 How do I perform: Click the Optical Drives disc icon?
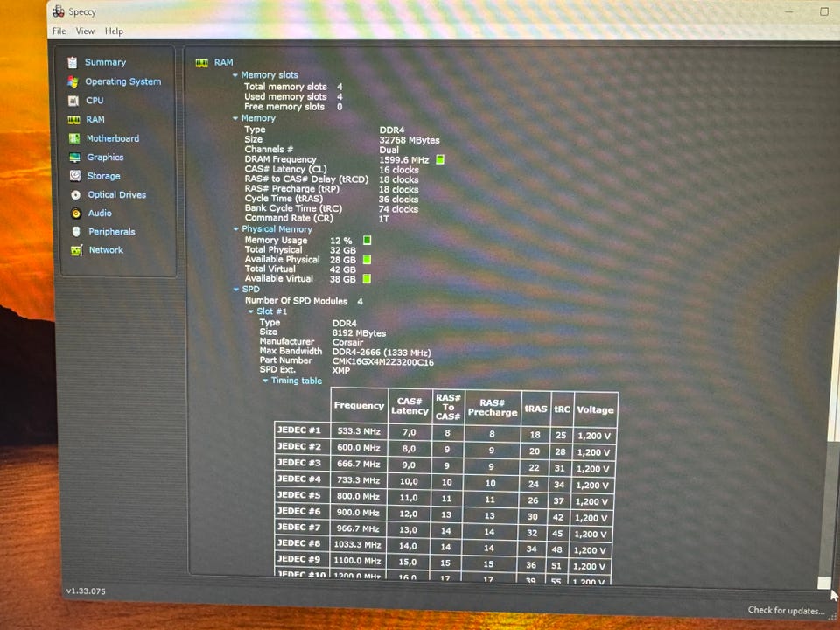click(x=76, y=195)
